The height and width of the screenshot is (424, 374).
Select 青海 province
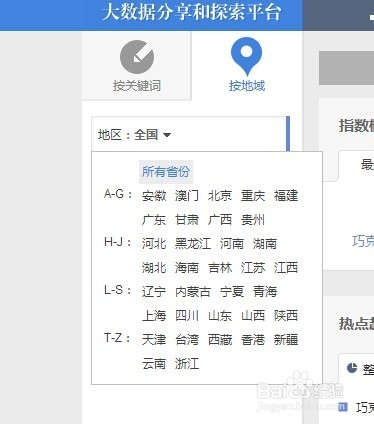click(x=265, y=292)
